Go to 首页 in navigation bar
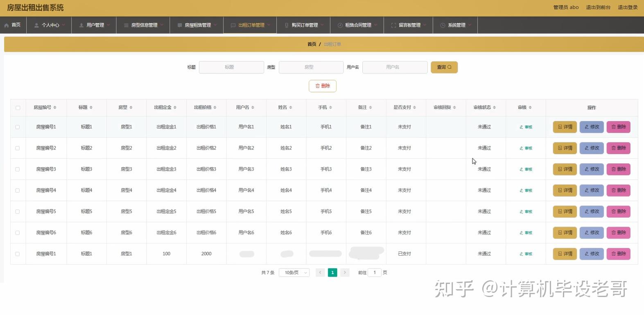Image resolution: width=644 pixels, height=315 pixels. (x=13, y=25)
